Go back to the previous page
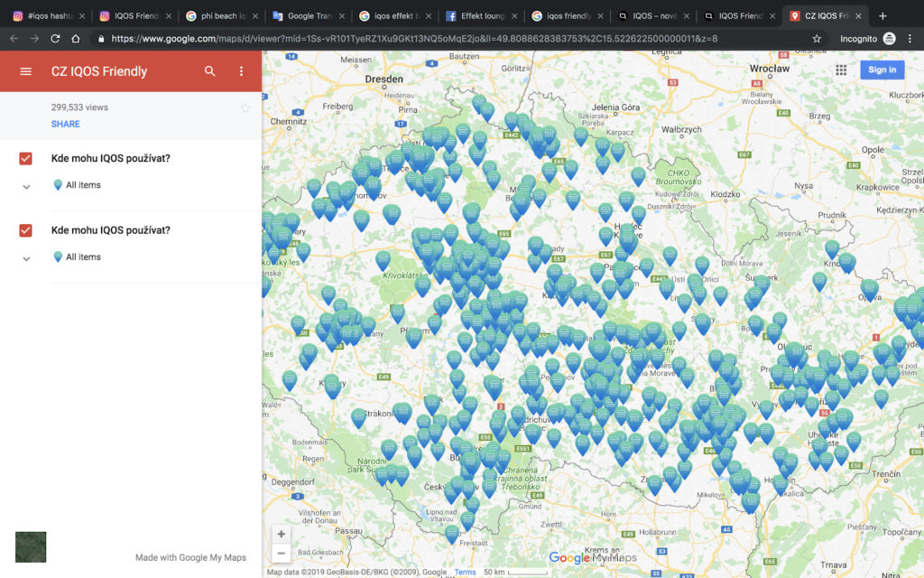The image size is (924, 578). pos(14,38)
